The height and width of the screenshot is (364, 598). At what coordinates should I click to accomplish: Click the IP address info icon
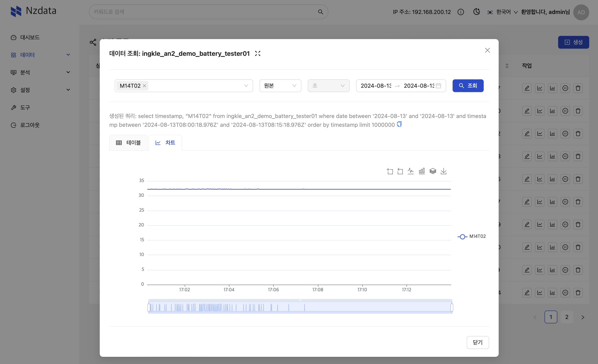tap(461, 12)
